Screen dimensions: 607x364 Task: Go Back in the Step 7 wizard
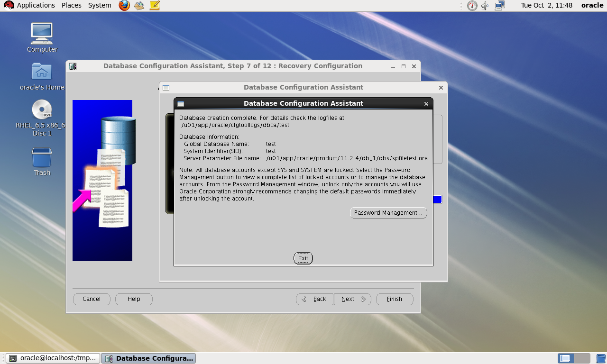click(x=315, y=299)
